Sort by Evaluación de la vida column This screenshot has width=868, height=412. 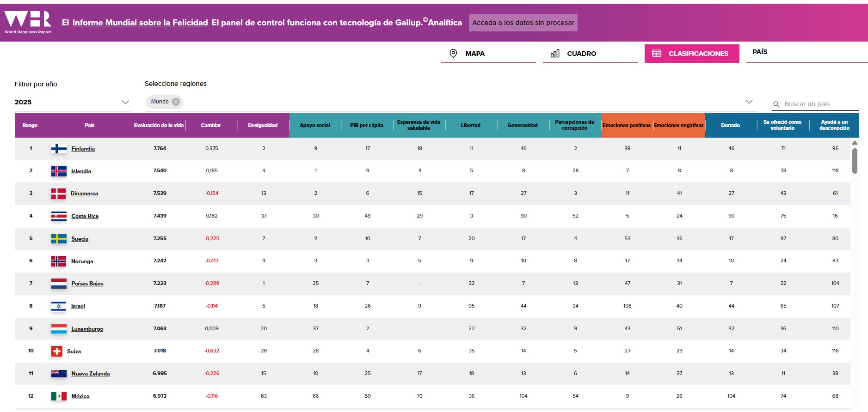[159, 126]
